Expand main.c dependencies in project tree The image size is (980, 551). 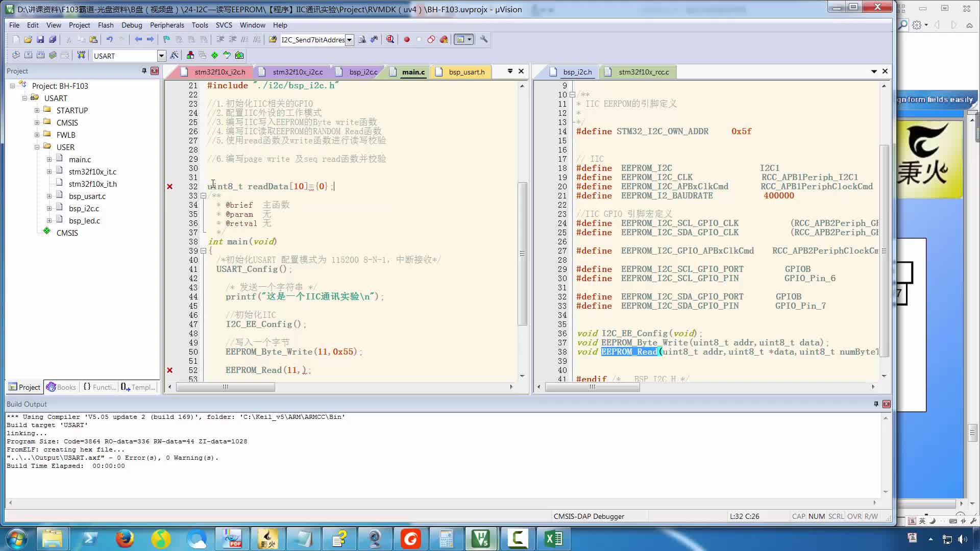pos(49,159)
